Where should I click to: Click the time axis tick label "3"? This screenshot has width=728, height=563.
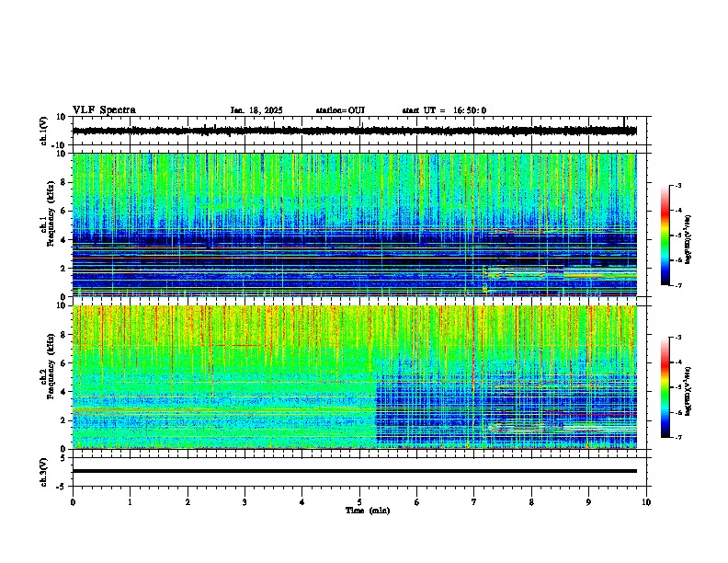(245, 502)
